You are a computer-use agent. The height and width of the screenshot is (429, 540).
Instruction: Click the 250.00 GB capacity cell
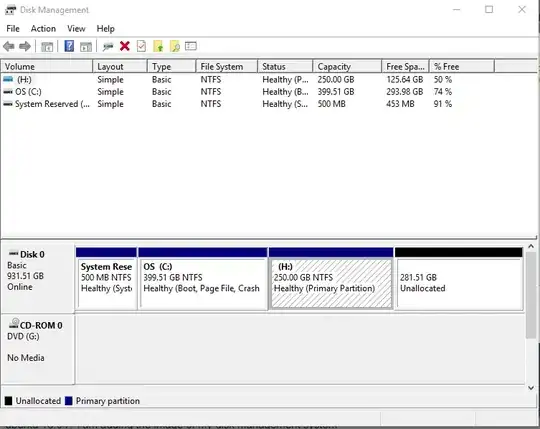point(336,80)
